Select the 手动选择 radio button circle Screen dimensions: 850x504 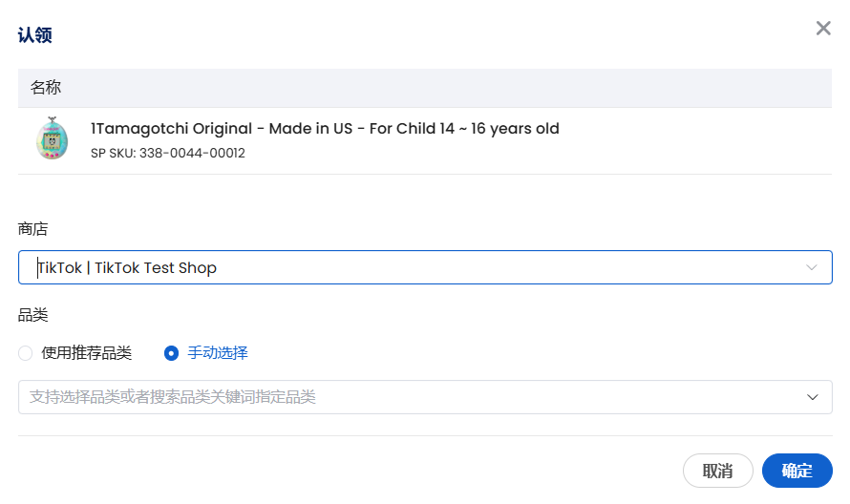click(x=171, y=353)
